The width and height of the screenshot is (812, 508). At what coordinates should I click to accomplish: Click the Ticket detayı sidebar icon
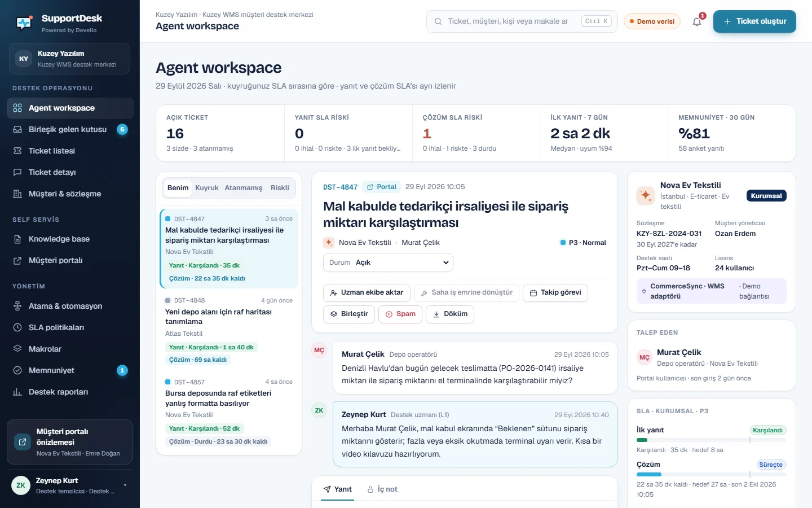[17, 172]
